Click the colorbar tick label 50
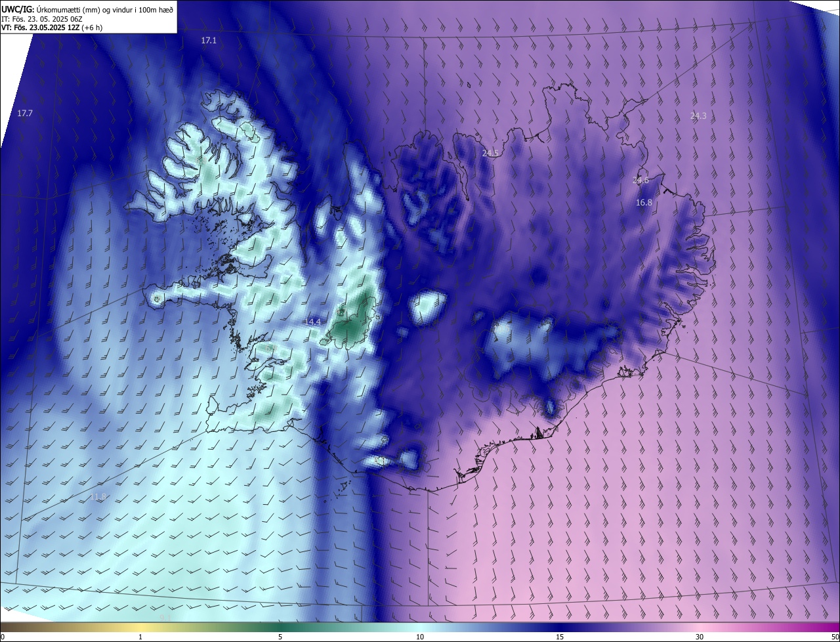Viewport: 840px width, 642px height. (x=835, y=637)
